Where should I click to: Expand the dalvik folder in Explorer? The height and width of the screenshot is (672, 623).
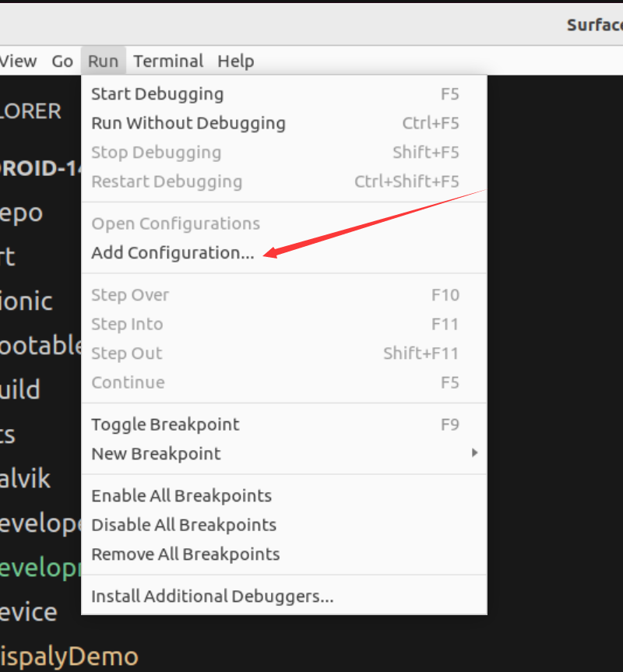coord(26,478)
